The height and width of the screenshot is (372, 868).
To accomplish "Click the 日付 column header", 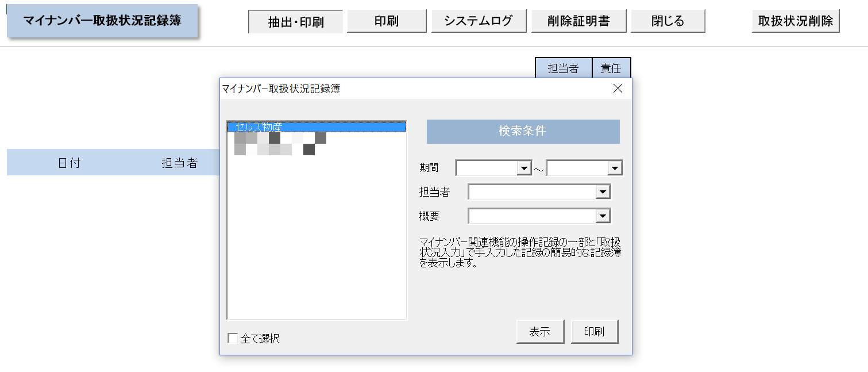I will point(69,163).
